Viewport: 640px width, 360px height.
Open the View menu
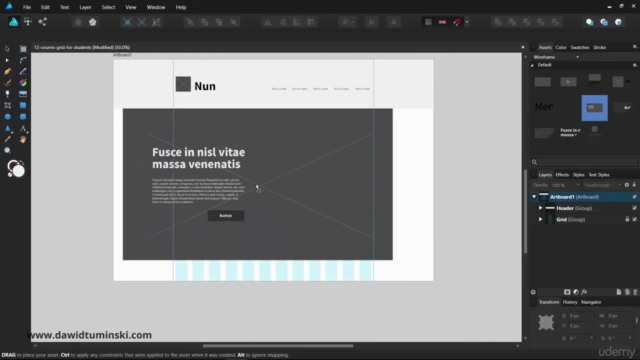click(131, 7)
